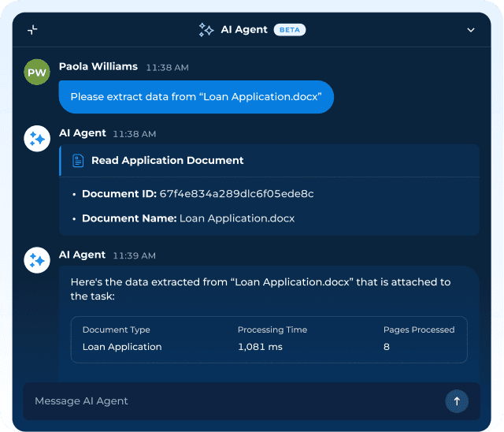Click the 1,081 ms value

click(260, 347)
